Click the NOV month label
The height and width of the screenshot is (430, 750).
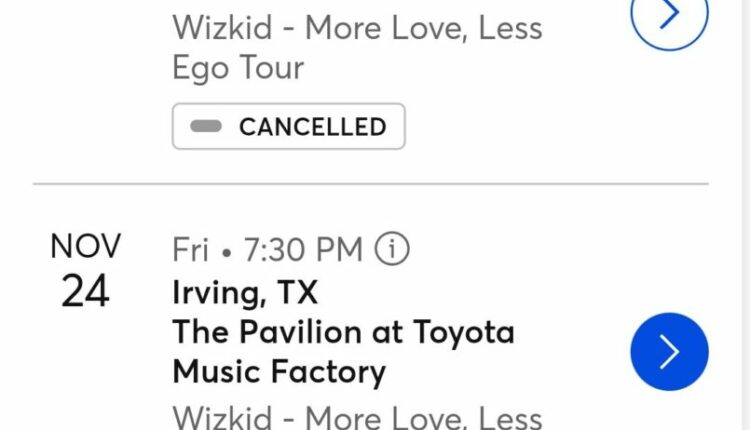click(x=86, y=247)
